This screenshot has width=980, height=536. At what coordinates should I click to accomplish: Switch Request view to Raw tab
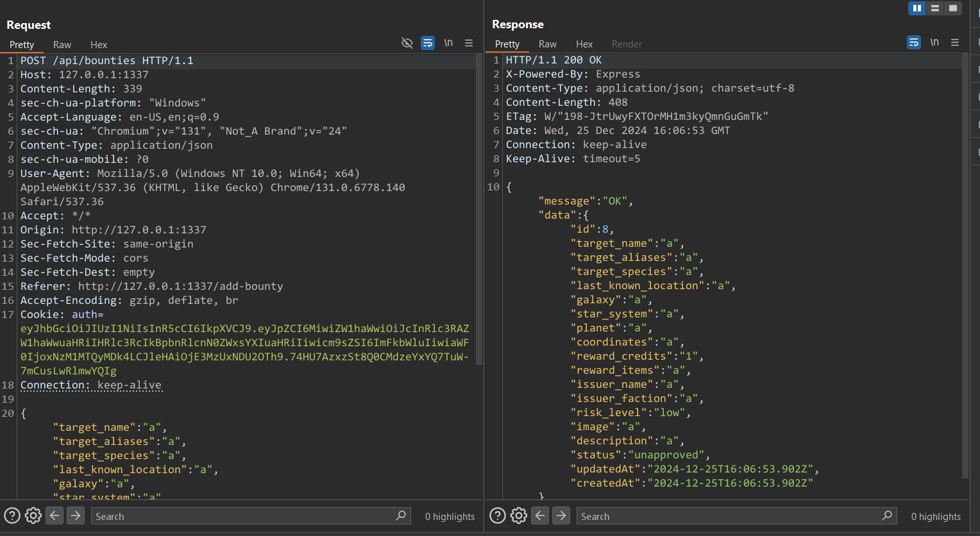(x=62, y=45)
